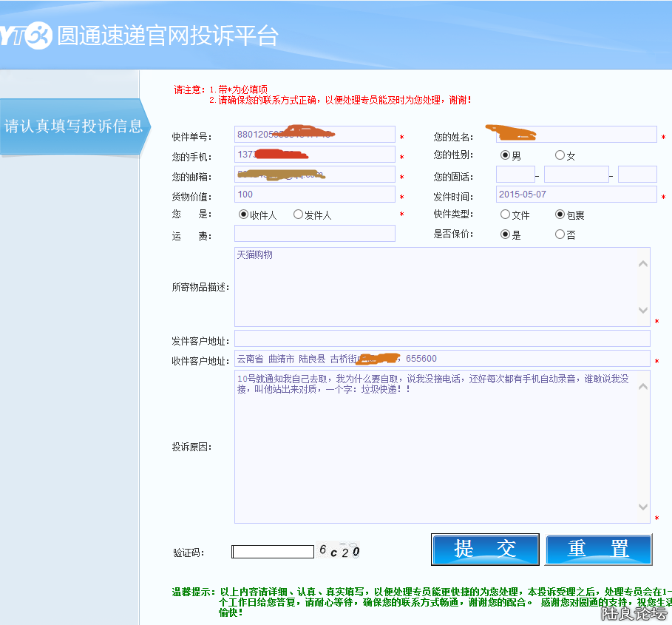Click the 运费 shipping fee field
The height and width of the screenshot is (625, 672).
(x=314, y=233)
